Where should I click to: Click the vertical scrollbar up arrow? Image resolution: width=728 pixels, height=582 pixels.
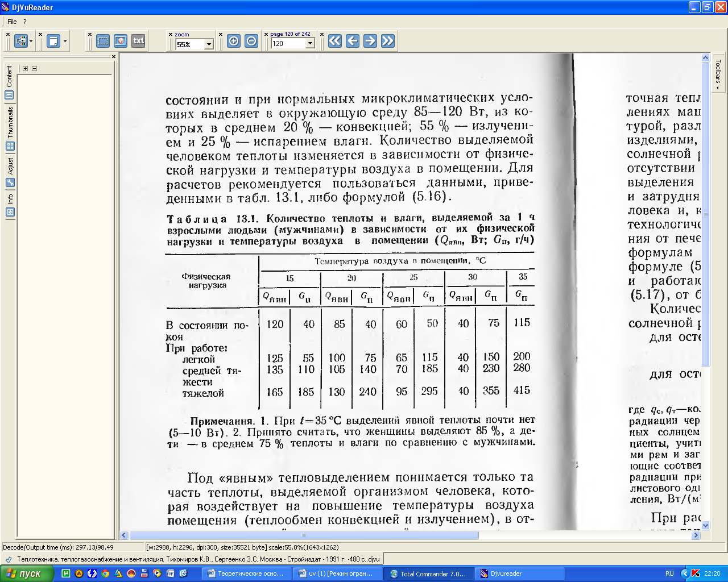point(706,57)
